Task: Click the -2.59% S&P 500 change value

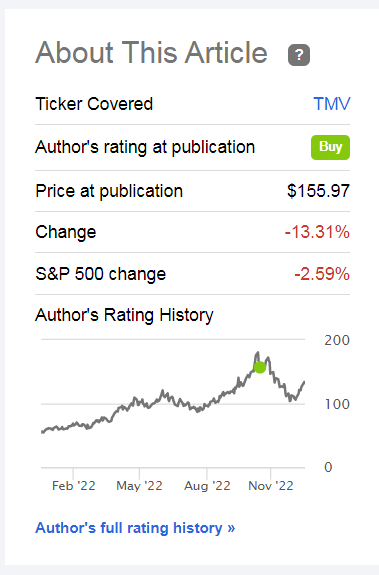Action: [x=322, y=274]
